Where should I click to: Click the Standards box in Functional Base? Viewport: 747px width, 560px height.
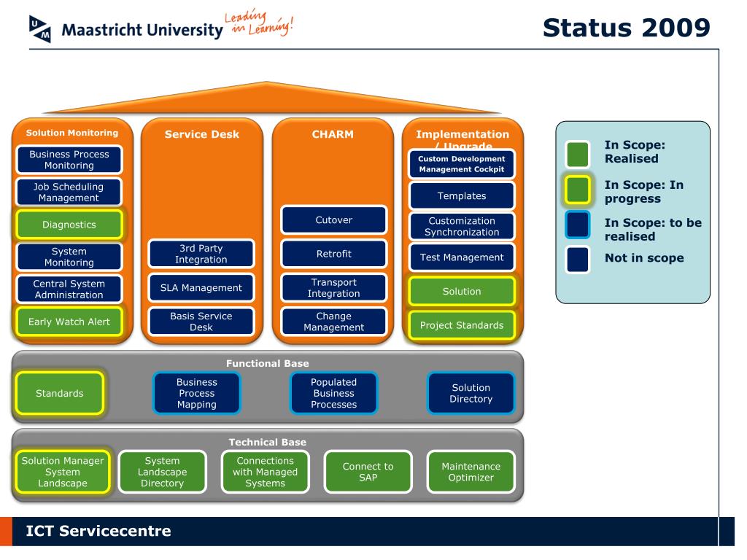(x=60, y=393)
